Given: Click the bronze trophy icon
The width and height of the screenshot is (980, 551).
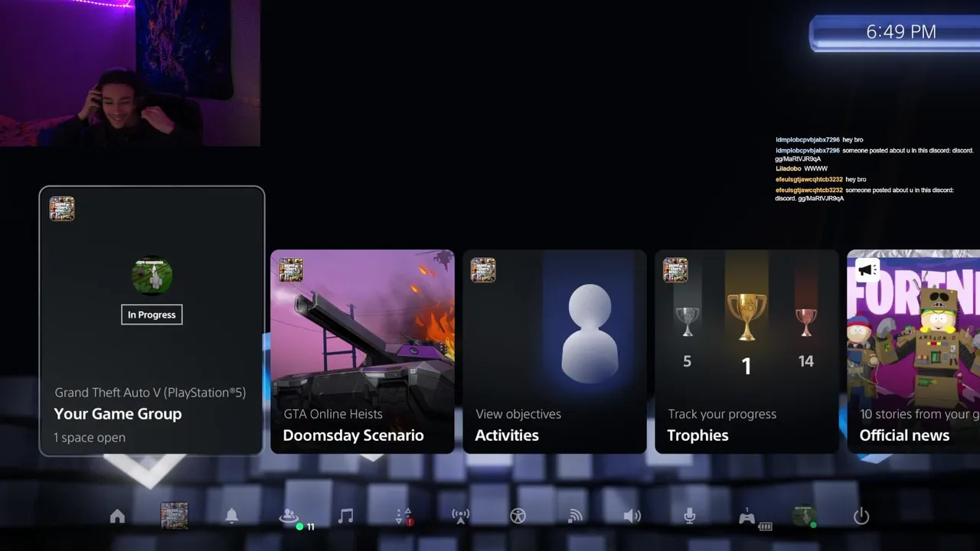Looking at the screenshot, I should [805, 322].
